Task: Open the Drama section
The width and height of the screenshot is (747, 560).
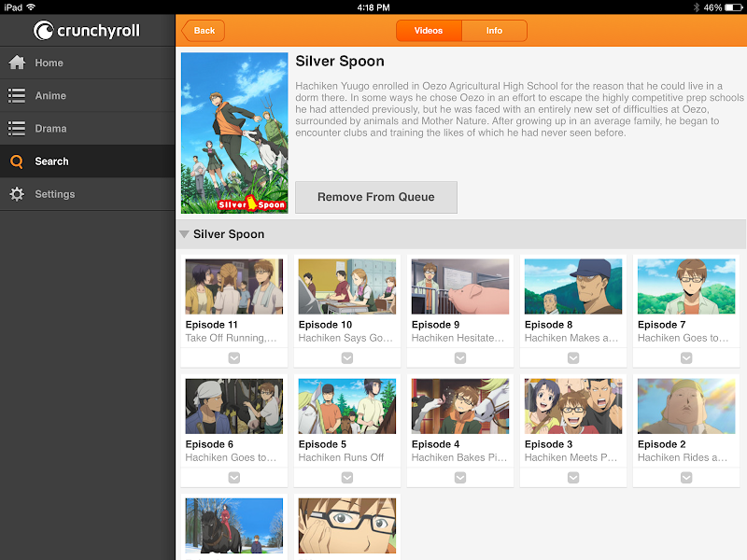Action: pos(87,128)
